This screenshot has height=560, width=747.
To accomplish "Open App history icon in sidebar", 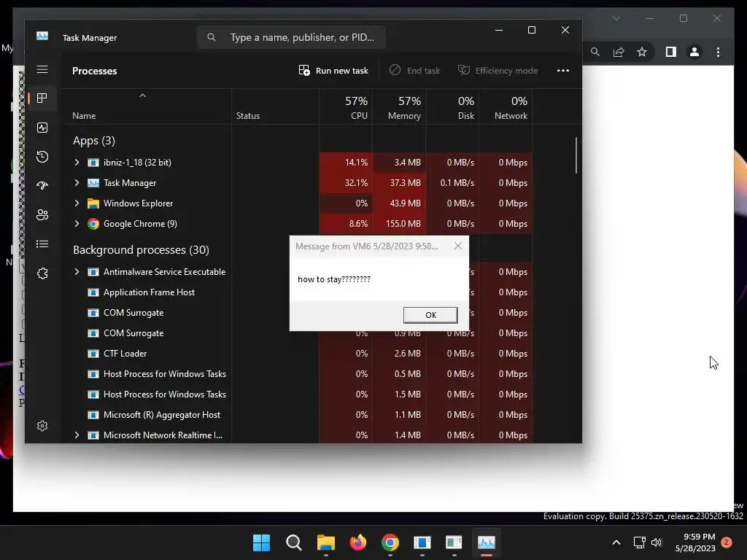I will point(42,157).
